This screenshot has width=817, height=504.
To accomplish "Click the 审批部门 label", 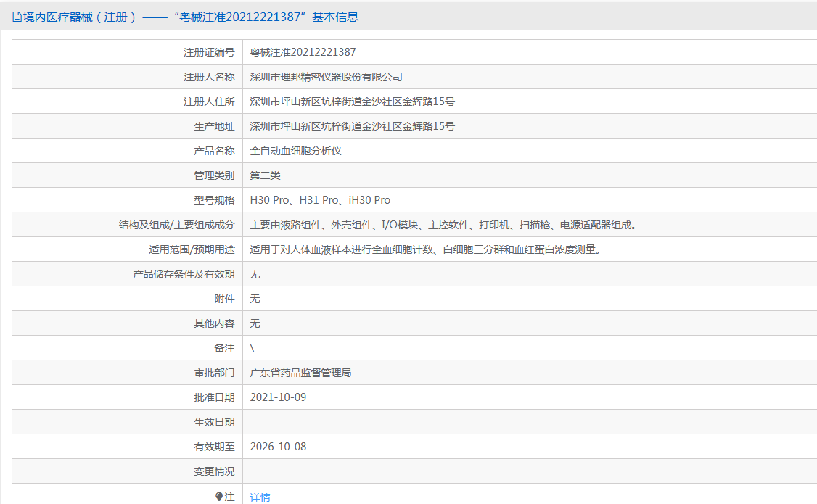I will point(214,373).
